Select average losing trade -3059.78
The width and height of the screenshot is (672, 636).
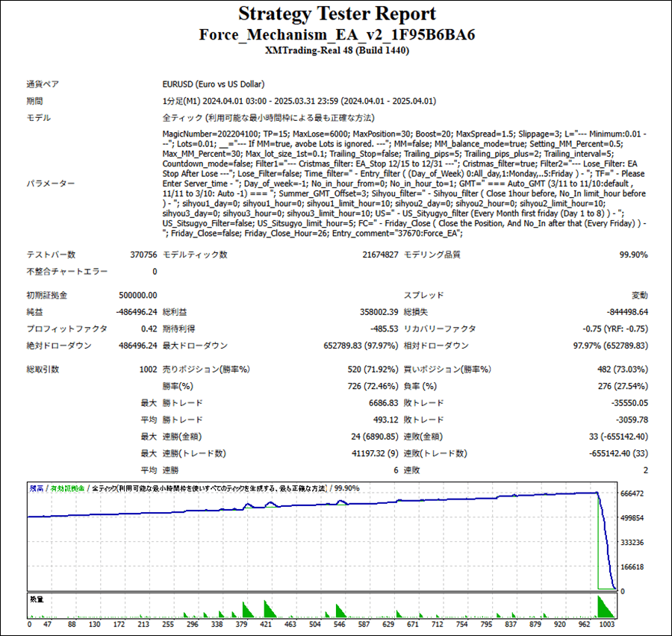632,420
